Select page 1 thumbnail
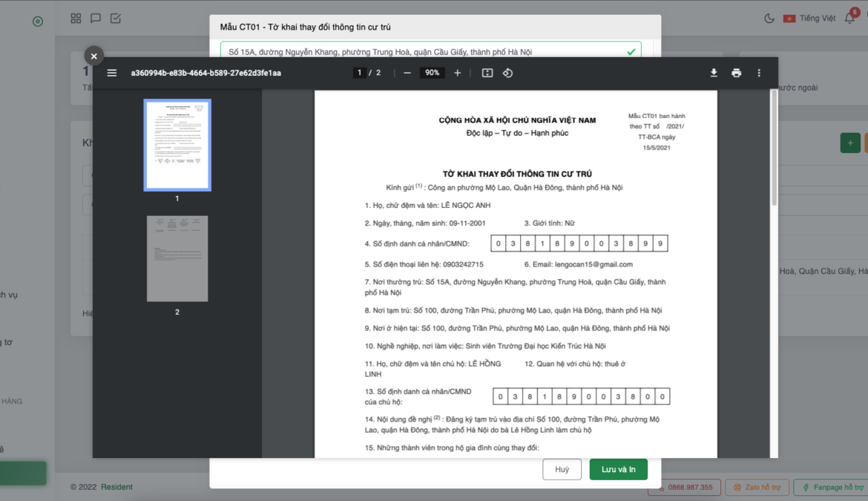Image resolution: width=868 pixels, height=501 pixels. [177, 145]
